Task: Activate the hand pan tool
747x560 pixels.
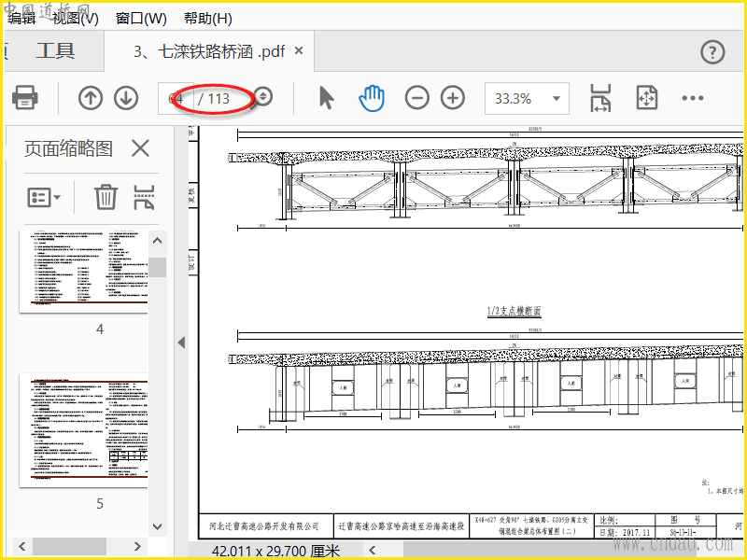Action: pyautogui.click(x=371, y=98)
